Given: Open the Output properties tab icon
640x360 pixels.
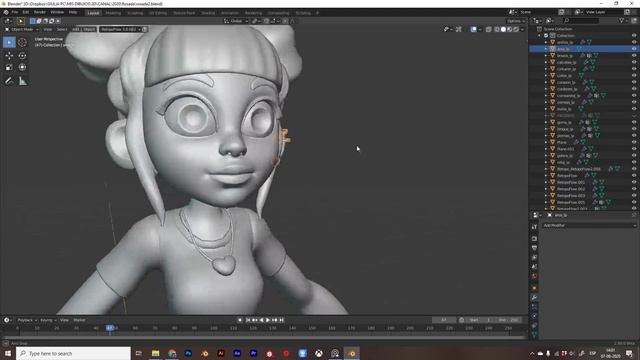Looking at the screenshot, I should pos(534,248).
